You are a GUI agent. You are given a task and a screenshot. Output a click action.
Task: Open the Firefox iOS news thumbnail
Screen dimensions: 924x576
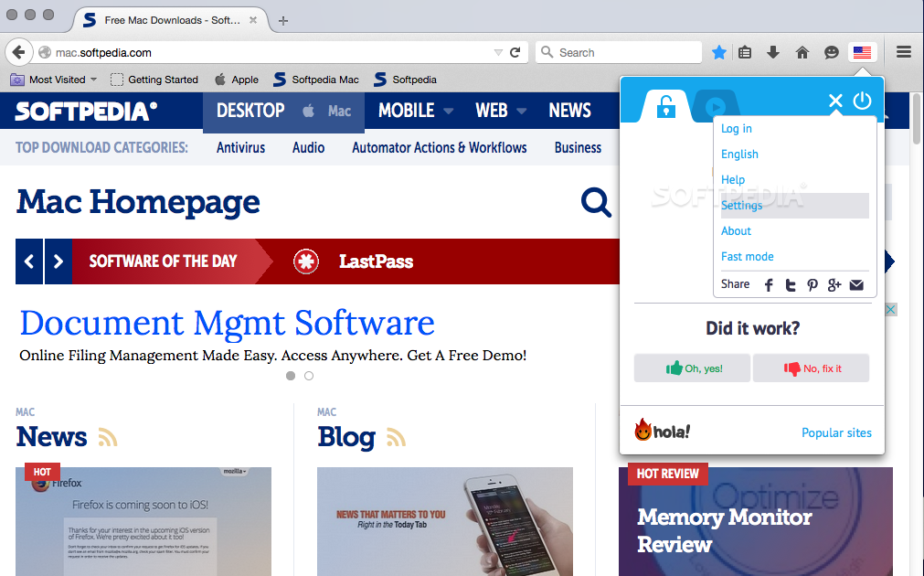pyautogui.click(x=143, y=521)
